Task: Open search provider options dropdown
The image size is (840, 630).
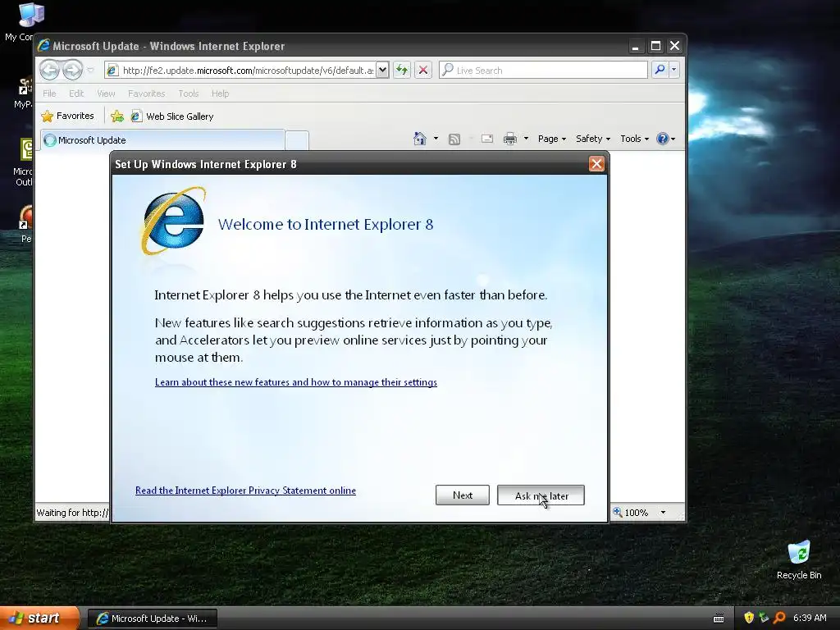Action: pyautogui.click(x=674, y=70)
